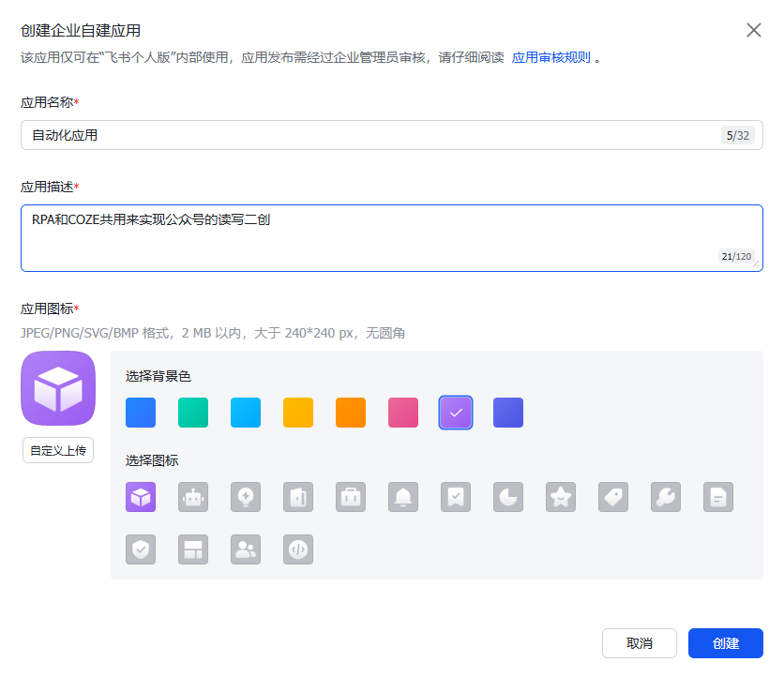Screen dimensions: 784x677
Task: Choose the code brackets icon
Action: click(298, 549)
